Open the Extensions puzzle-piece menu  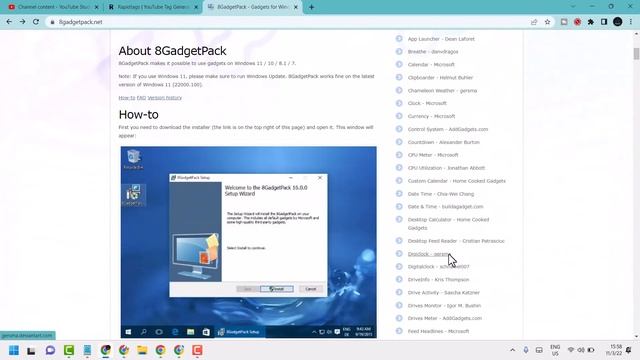tap(591, 22)
